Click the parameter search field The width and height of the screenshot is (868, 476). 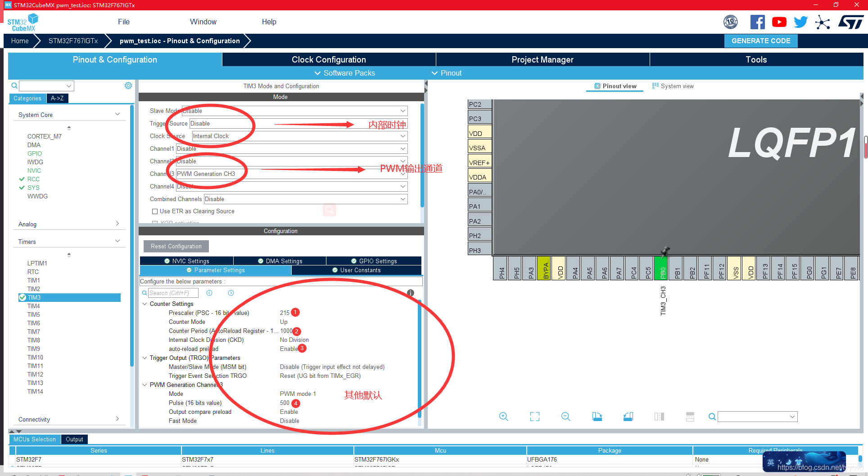[173, 293]
